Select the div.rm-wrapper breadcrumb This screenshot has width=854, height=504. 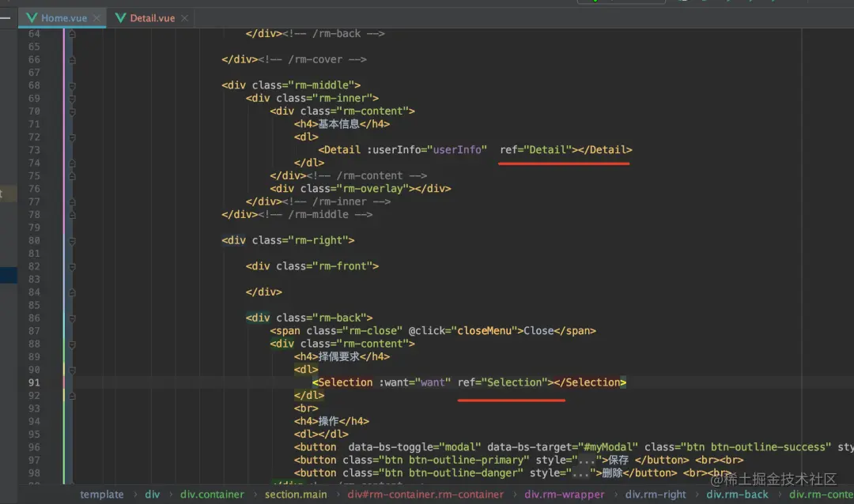pos(565,495)
